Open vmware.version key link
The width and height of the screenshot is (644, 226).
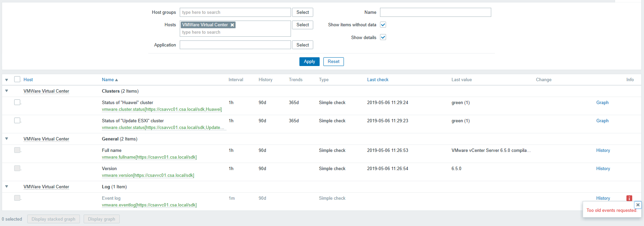coord(148,175)
